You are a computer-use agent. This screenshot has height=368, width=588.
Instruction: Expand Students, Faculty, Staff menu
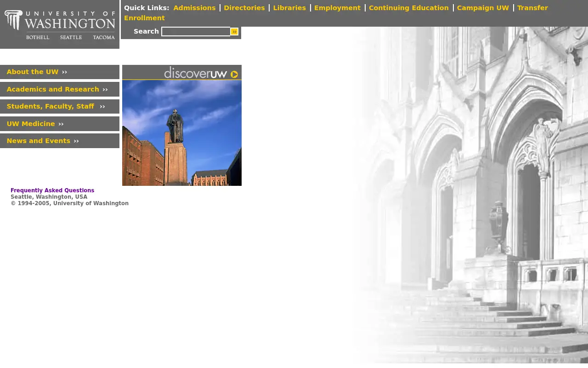[60, 106]
